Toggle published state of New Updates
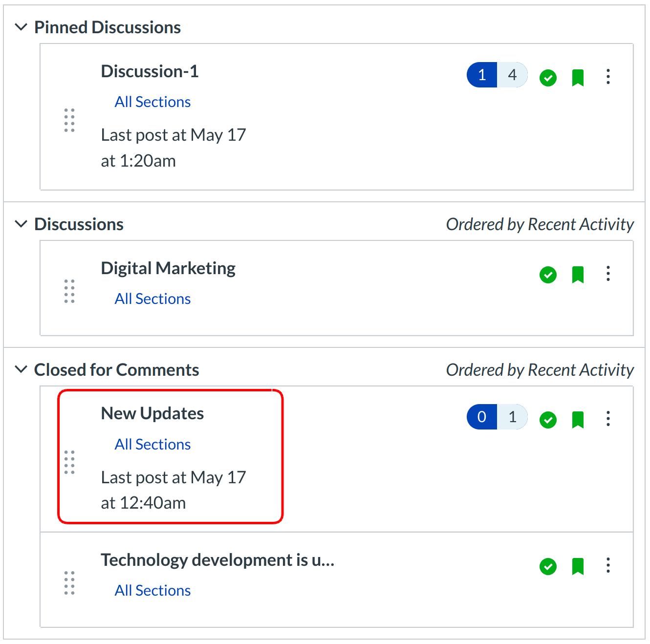The width and height of the screenshot is (650, 644). point(548,419)
